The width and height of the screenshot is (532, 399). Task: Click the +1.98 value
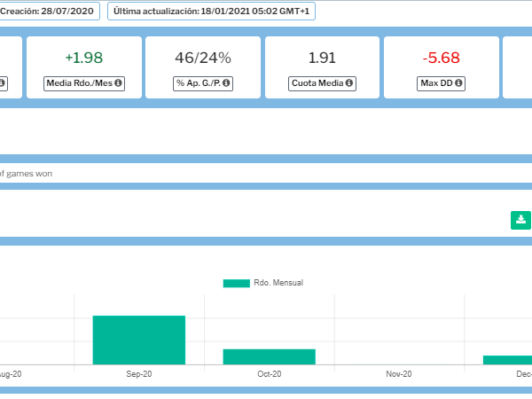tap(84, 58)
